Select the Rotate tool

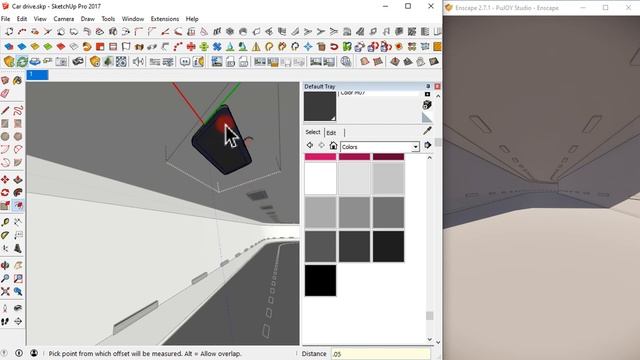point(5,193)
